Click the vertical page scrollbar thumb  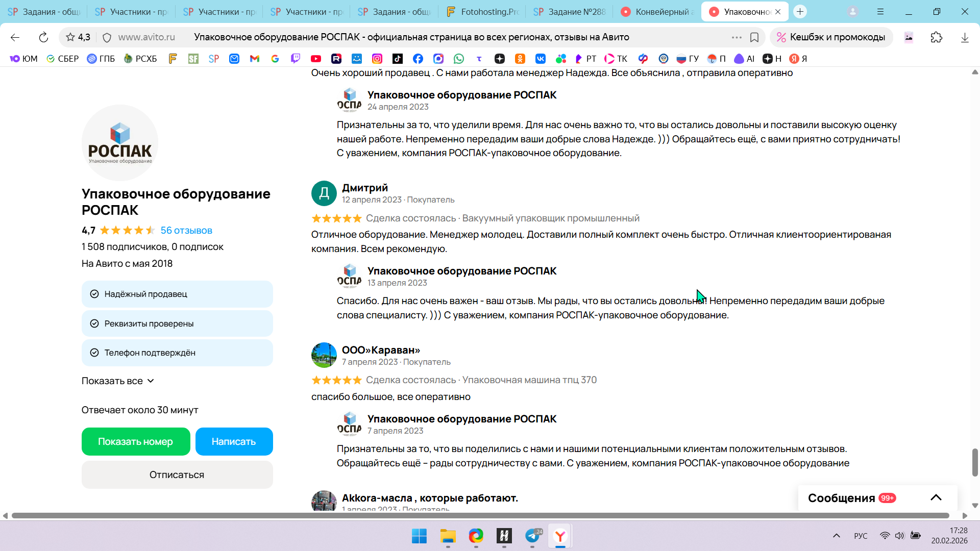pyautogui.click(x=975, y=462)
